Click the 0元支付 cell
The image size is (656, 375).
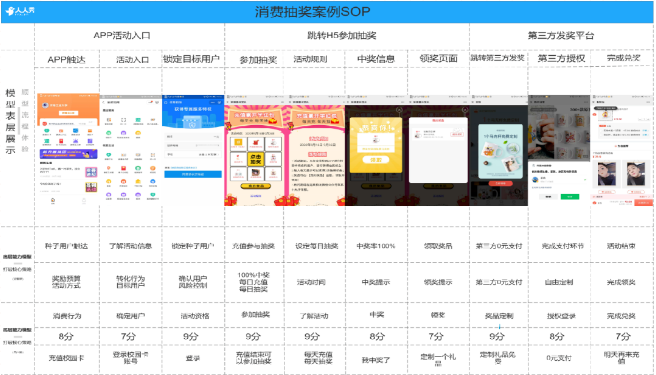(x=559, y=358)
